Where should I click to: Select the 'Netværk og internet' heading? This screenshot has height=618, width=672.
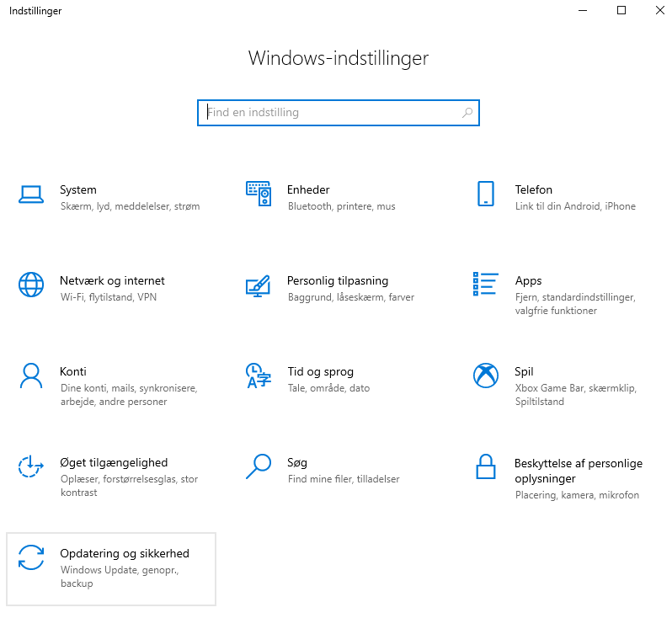pyautogui.click(x=112, y=280)
